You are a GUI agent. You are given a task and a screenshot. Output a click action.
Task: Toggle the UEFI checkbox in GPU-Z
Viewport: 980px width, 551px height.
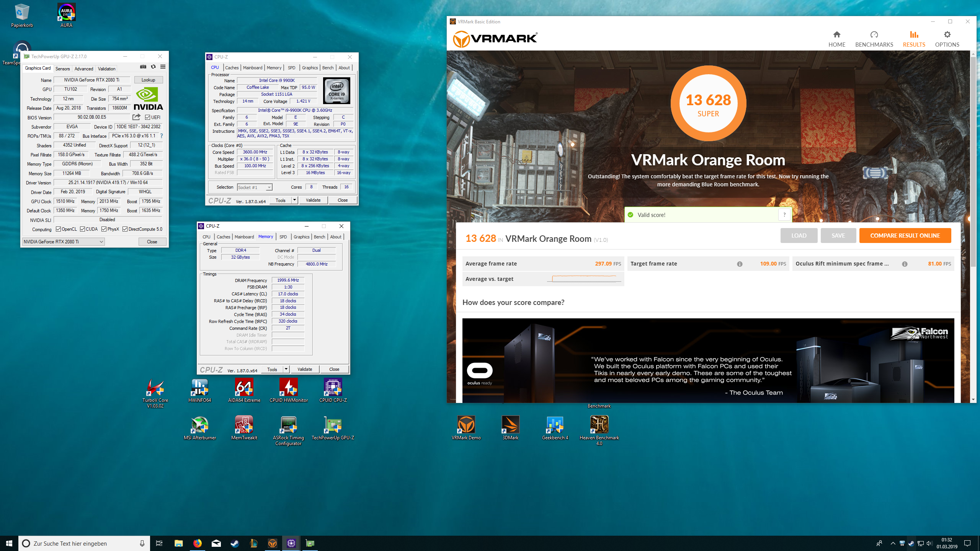[147, 117]
